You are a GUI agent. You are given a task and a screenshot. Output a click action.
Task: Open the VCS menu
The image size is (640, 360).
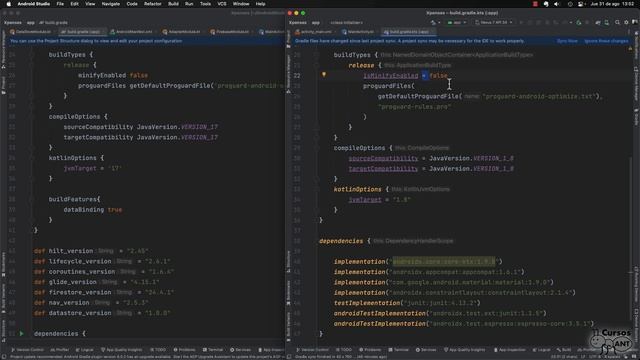(x=222, y=4)
